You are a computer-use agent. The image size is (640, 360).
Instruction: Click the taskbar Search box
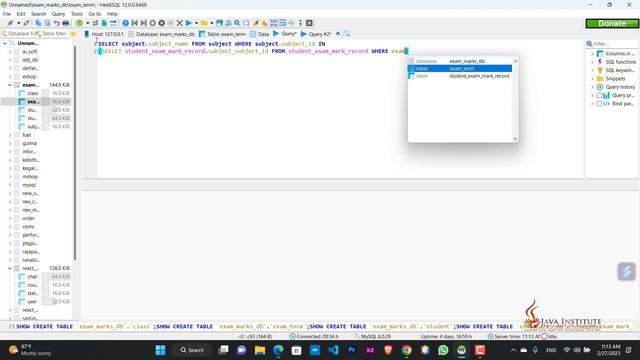[192, 350]
